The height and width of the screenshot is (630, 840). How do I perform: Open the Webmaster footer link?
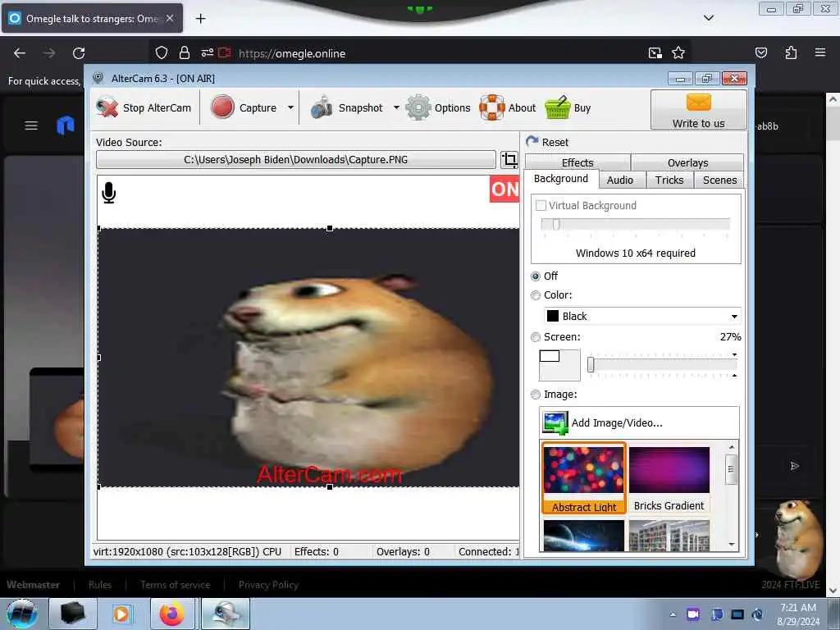click(33, 585)
